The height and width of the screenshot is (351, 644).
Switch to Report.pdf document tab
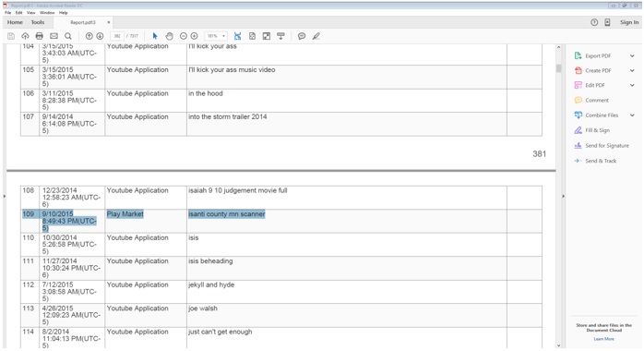tap(82, 22)
